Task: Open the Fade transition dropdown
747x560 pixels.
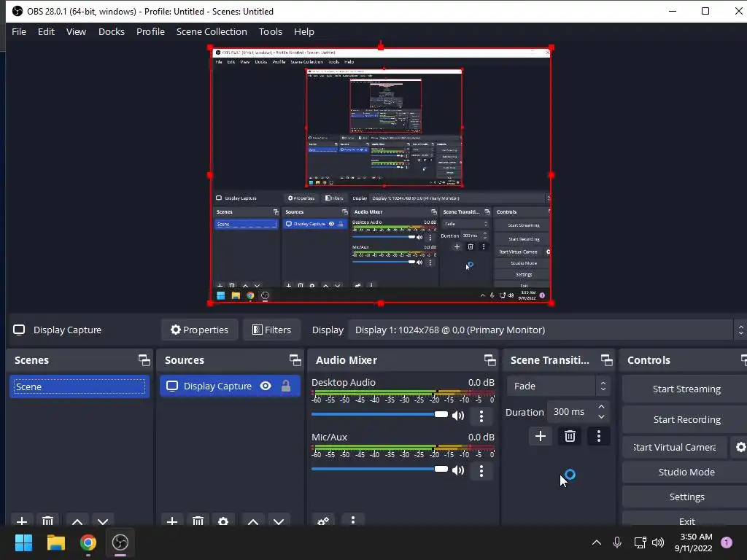Action: (558, 386)
